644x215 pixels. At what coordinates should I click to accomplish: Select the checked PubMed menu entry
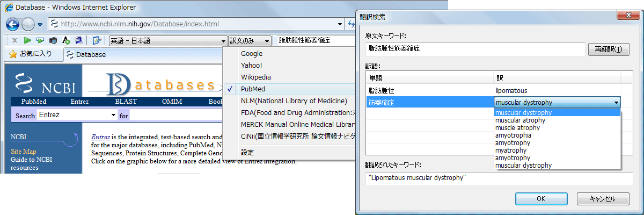click(290, 89)
